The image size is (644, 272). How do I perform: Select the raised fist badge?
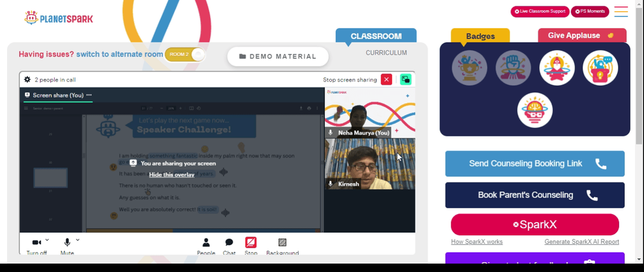coord(513,68)
